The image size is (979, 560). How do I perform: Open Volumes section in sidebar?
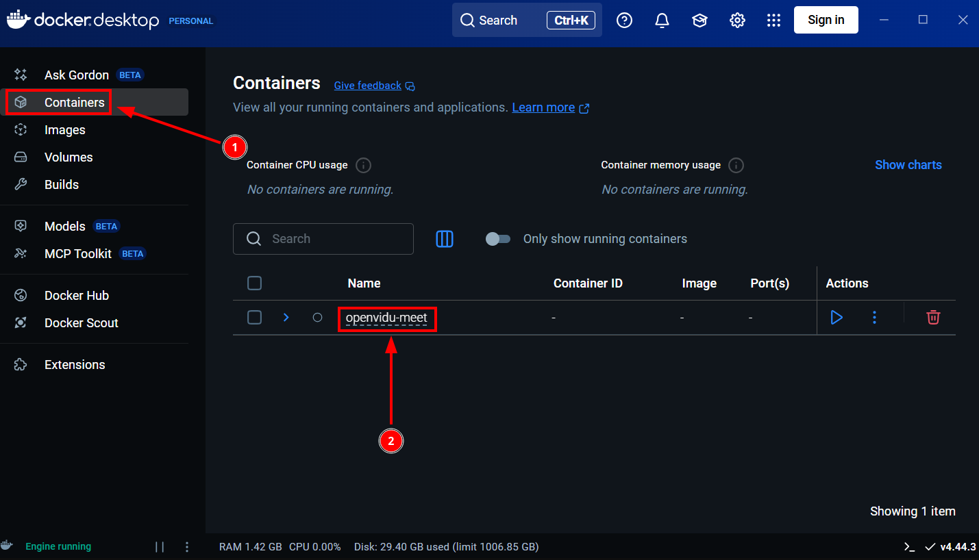coord(69,157)
